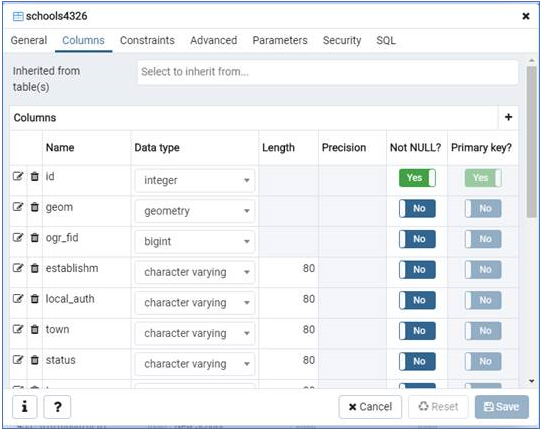Go to the Advanced tab

pos(214,40)
